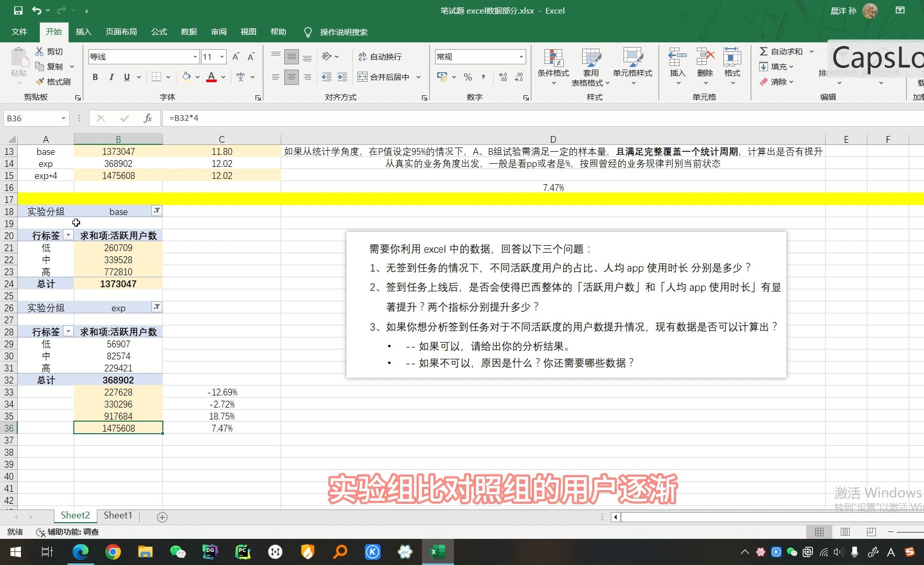Click the cell borders icon
The image size is (924, 565).
(x=156, y=77)
